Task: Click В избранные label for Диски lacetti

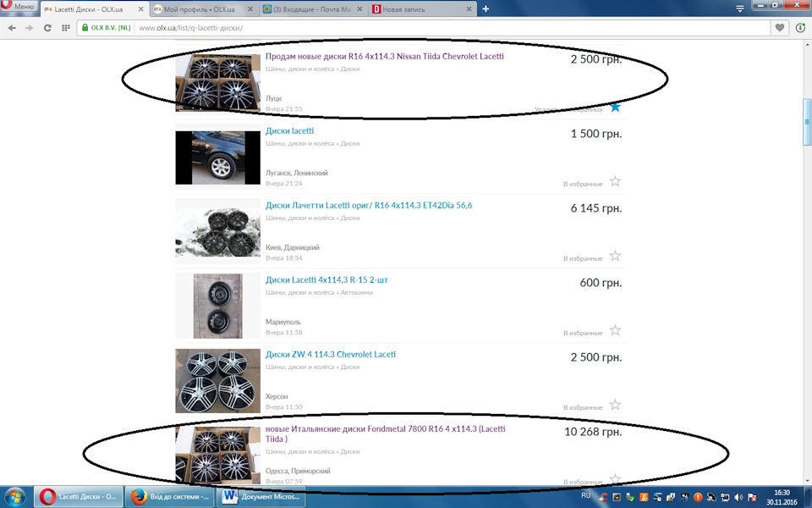Action: tap(583, 184)
